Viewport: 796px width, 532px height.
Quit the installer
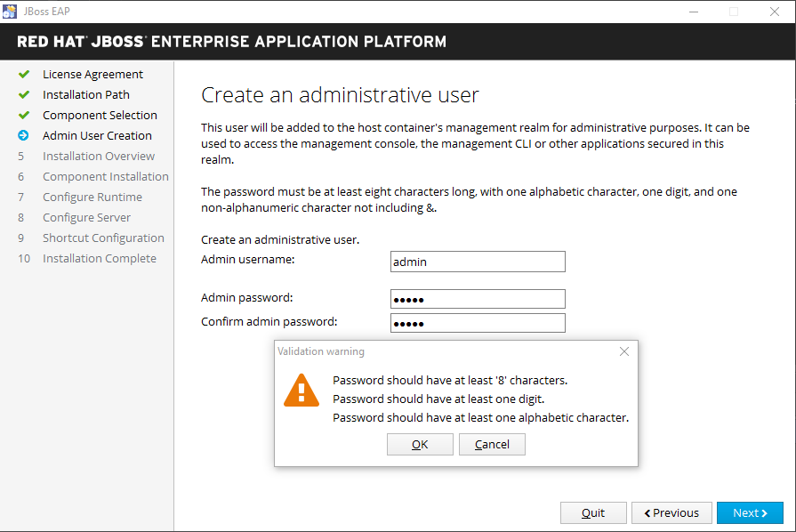pyautogui.click(x=593, y=513)
